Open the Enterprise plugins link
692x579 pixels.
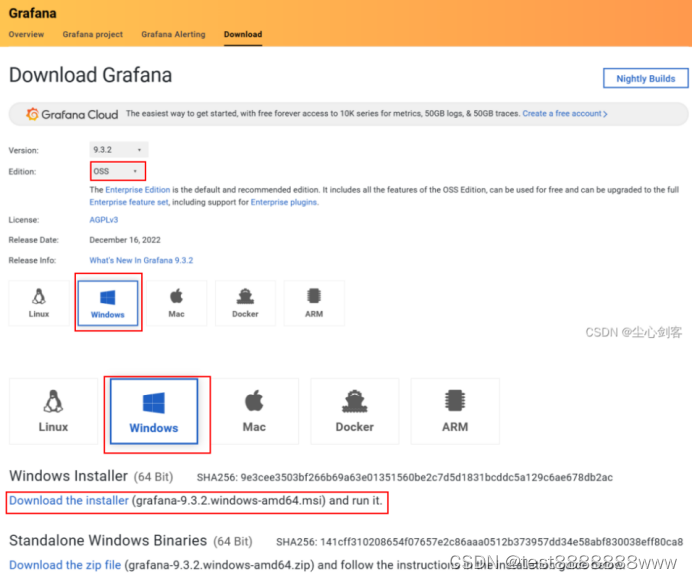[x=284, y=202]
